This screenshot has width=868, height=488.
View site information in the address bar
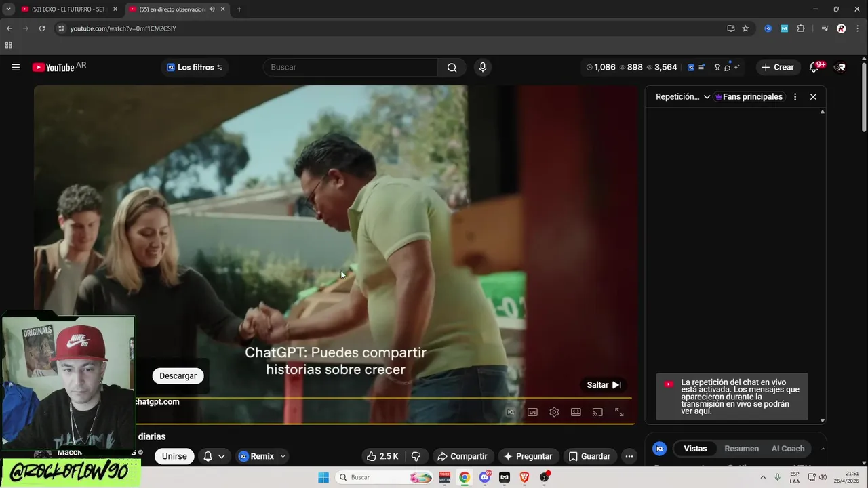[x=61, y=28]
